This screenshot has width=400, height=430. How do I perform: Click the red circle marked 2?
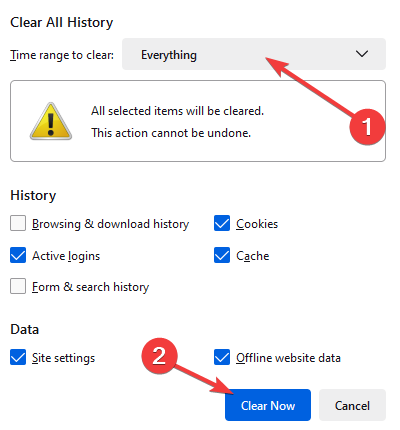pyautogui.click(x=159, y=355)
